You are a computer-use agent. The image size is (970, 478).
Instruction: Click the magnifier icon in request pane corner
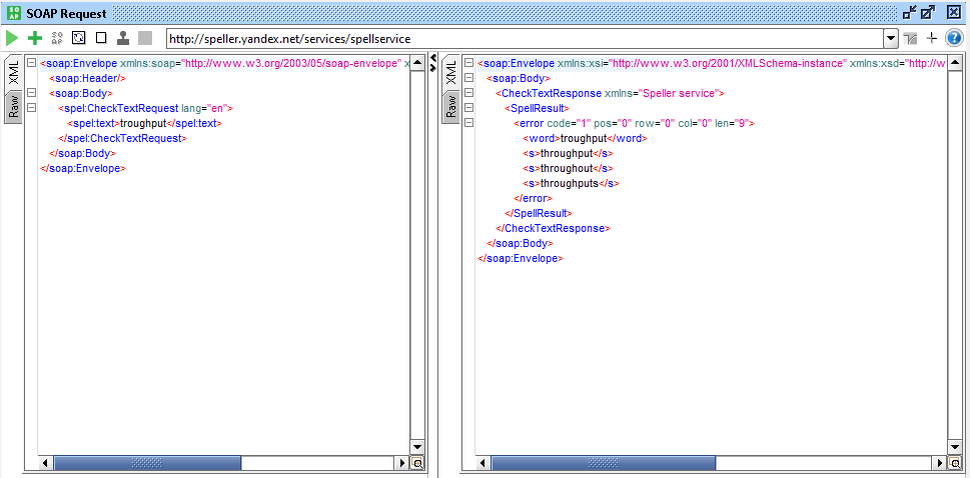pos(417,463)
